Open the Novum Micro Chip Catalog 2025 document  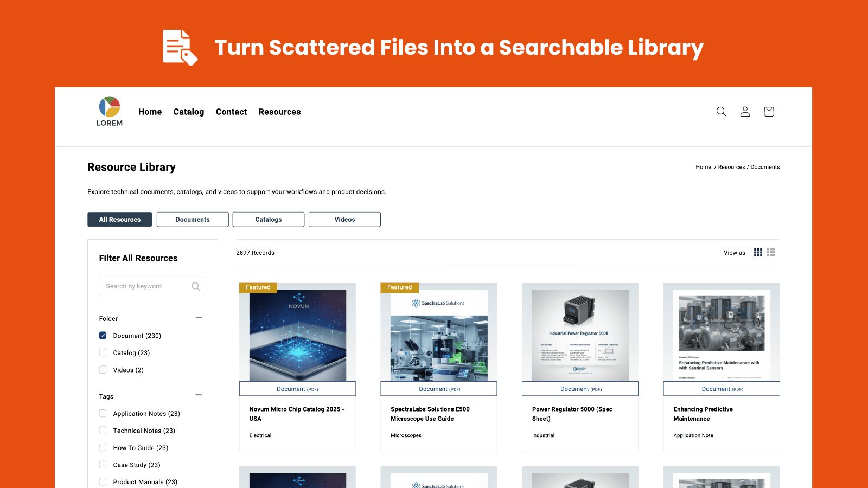tap(297, 414)
